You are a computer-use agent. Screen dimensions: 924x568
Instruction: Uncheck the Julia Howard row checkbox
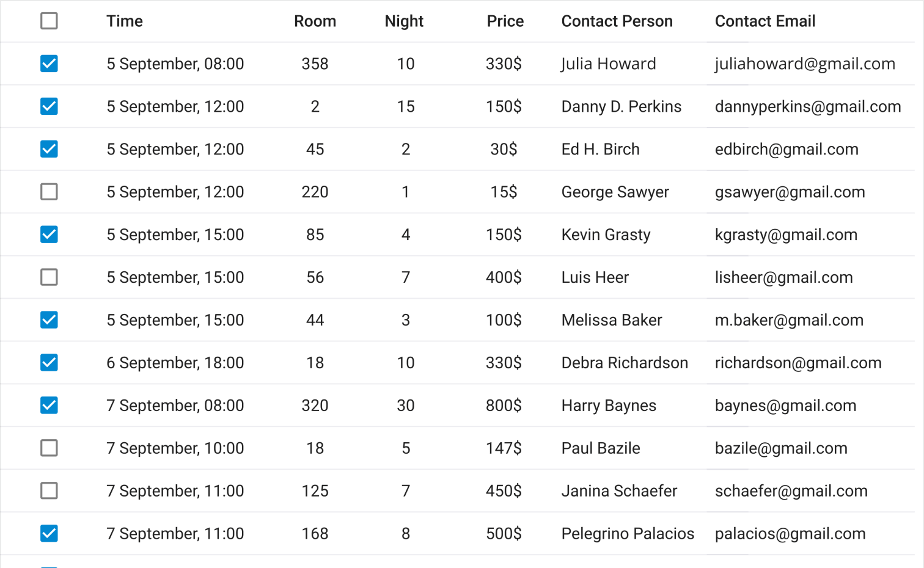tap(49, 64)
